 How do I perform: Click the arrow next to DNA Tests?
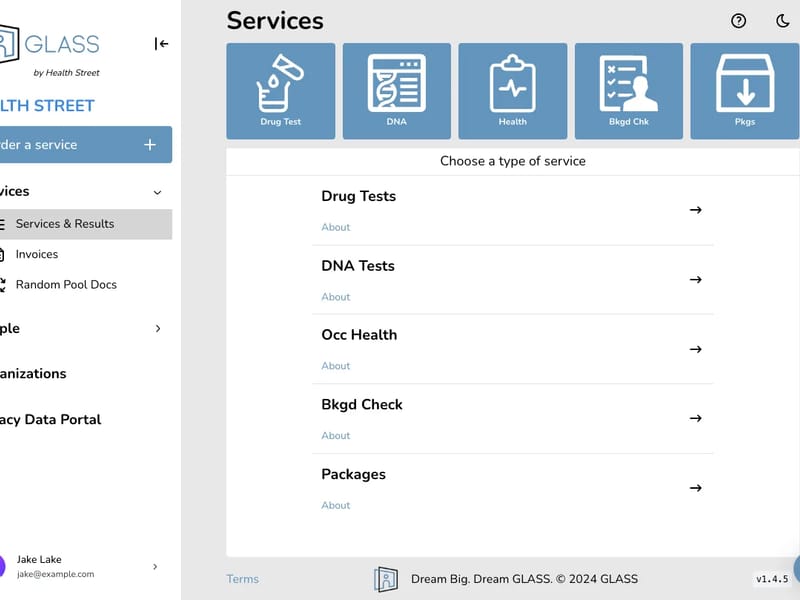point(695,280)
